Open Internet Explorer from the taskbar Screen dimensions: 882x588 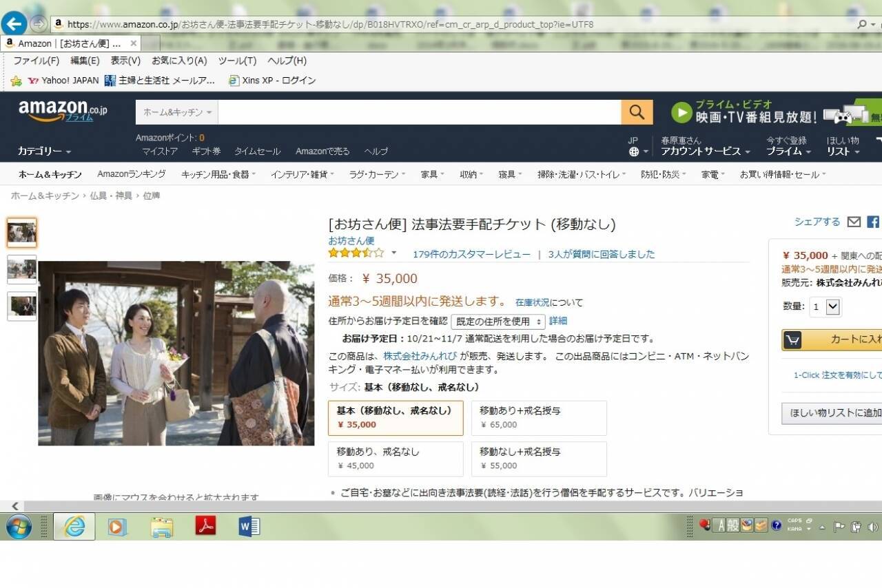pos(74,527)
